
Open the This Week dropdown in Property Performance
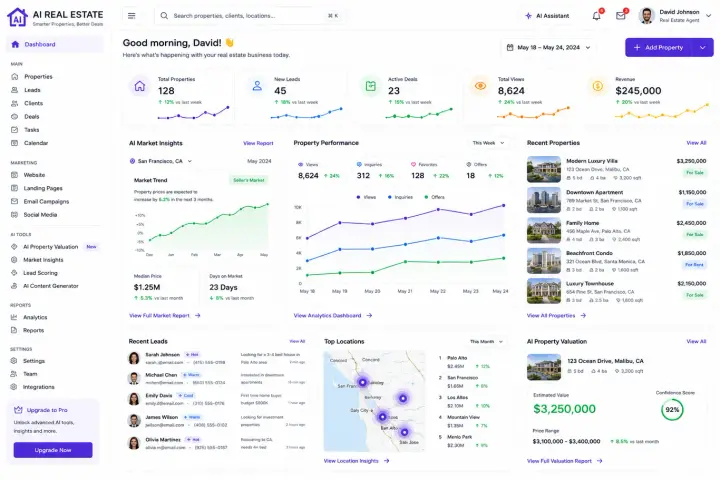[488, 143]
